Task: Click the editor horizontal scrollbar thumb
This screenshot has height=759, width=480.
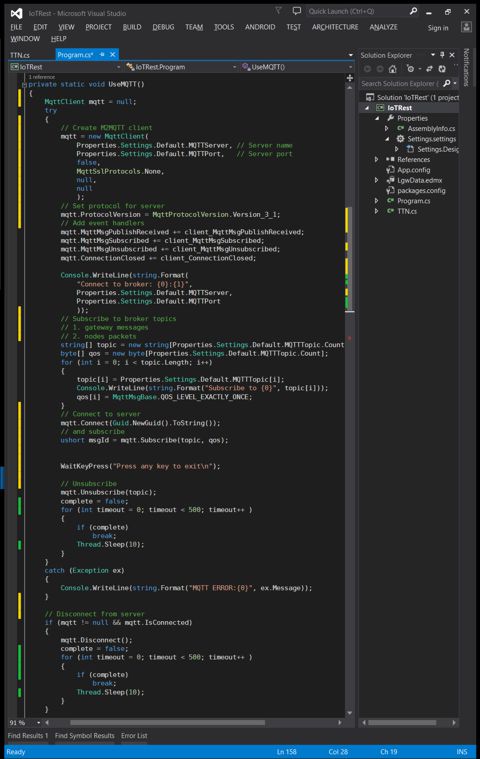Action: click(167, 723)
